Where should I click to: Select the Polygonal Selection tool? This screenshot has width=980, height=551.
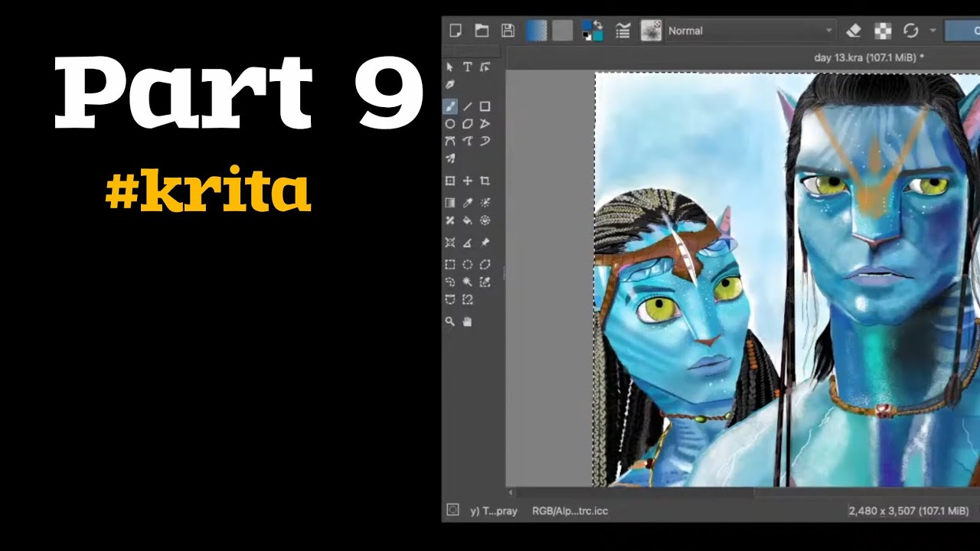(x=485, y=265)
